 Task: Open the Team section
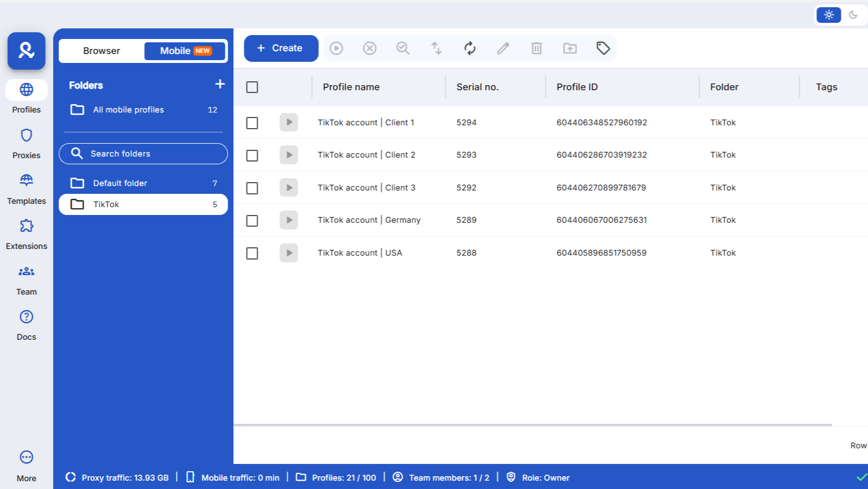click(x=26, y=279)
